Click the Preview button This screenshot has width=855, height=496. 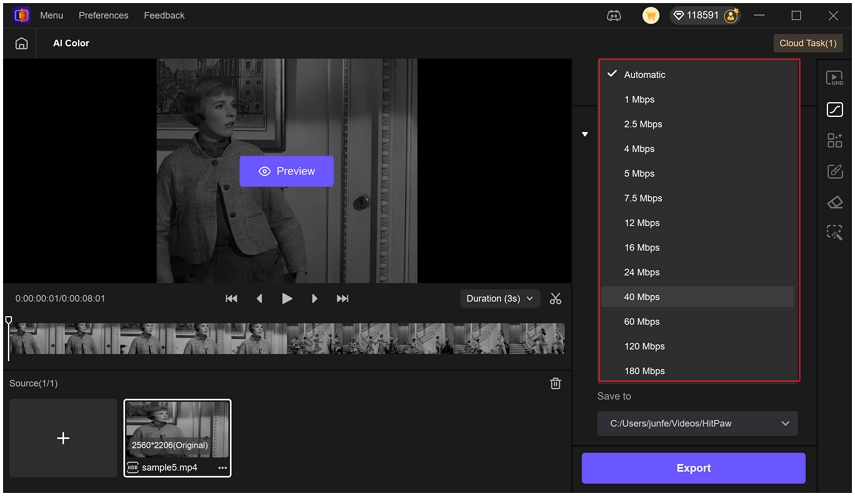pyautogui.click(x=287, y=171)
